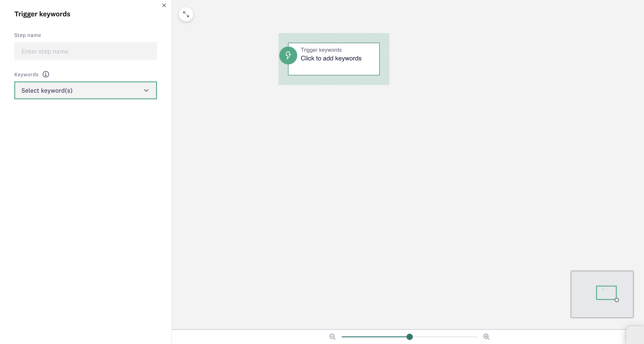The width and height of the screenshot is (644, 344).
Task: Click the lightning bolt trigger icon
Action: pos(288,55)
